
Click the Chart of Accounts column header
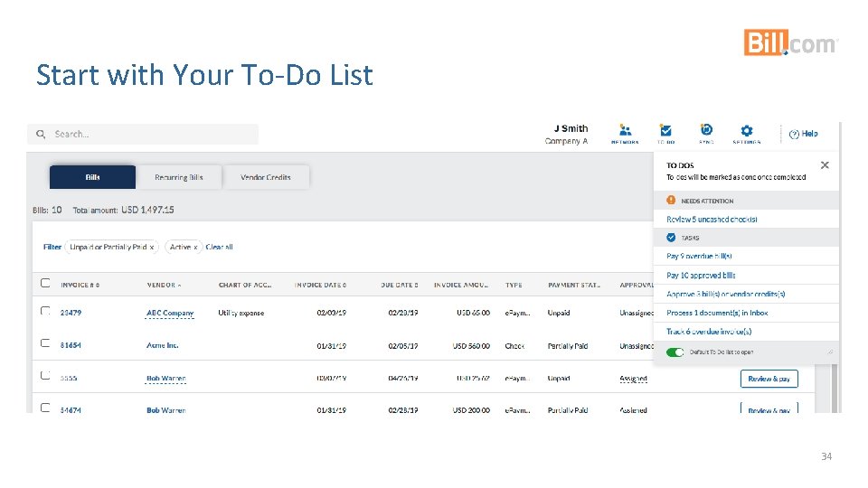[x=245, y=285]
